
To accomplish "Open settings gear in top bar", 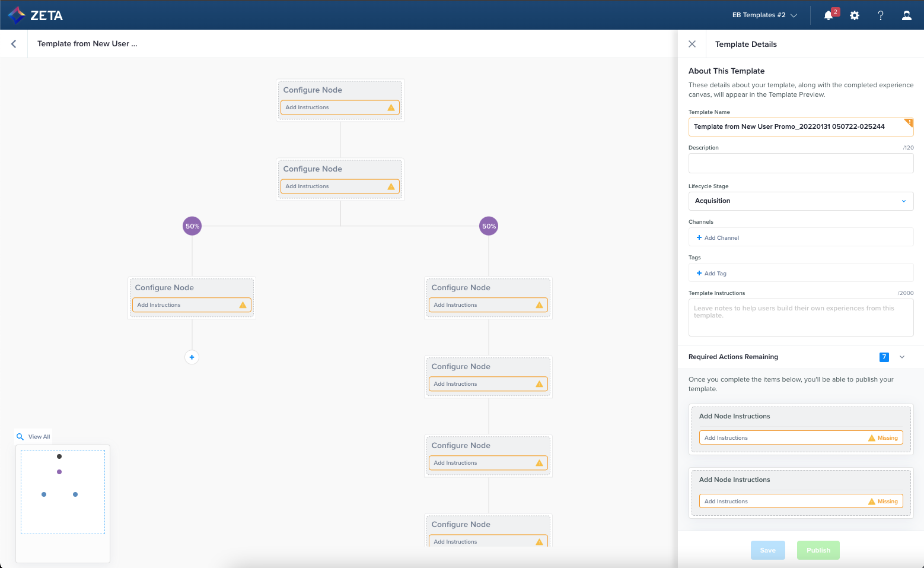I will [x=855, y=15].
